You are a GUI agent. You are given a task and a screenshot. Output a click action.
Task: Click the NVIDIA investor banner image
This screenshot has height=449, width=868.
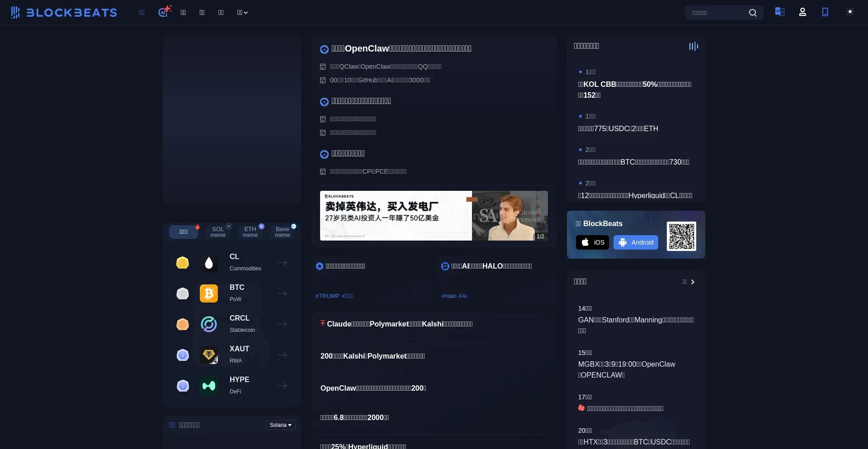[434, 216]
